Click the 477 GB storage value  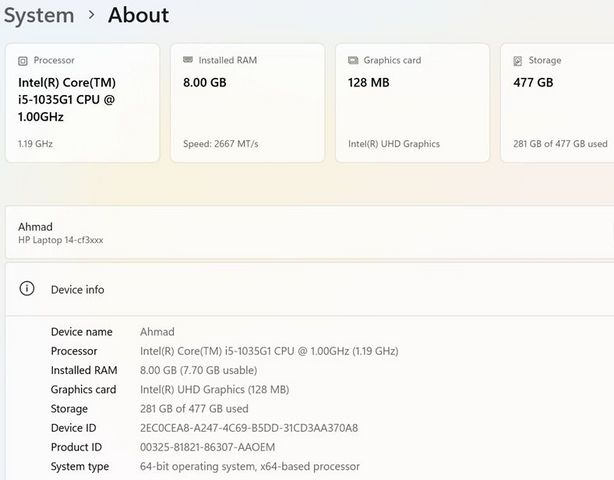pyautogui.click(x=533, y=83)
